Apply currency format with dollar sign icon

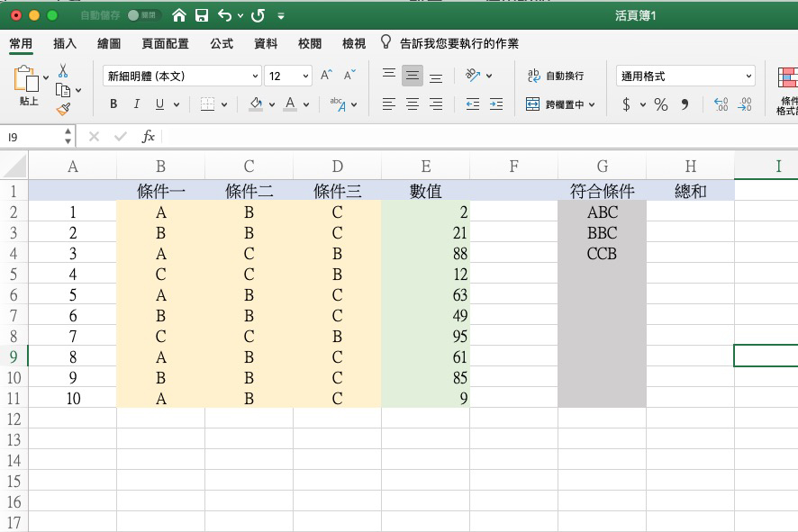(628, 104)
